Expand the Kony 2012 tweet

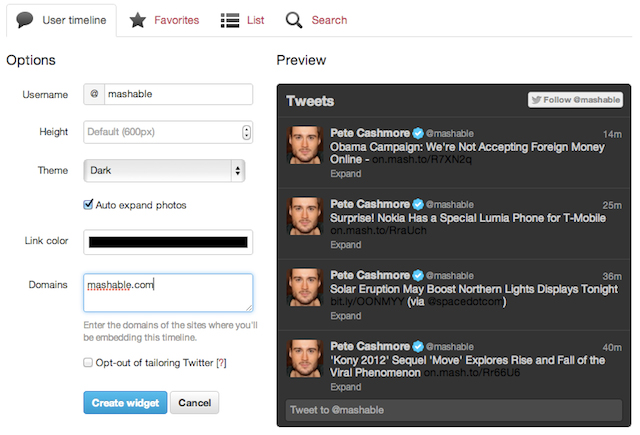[345, 386]
